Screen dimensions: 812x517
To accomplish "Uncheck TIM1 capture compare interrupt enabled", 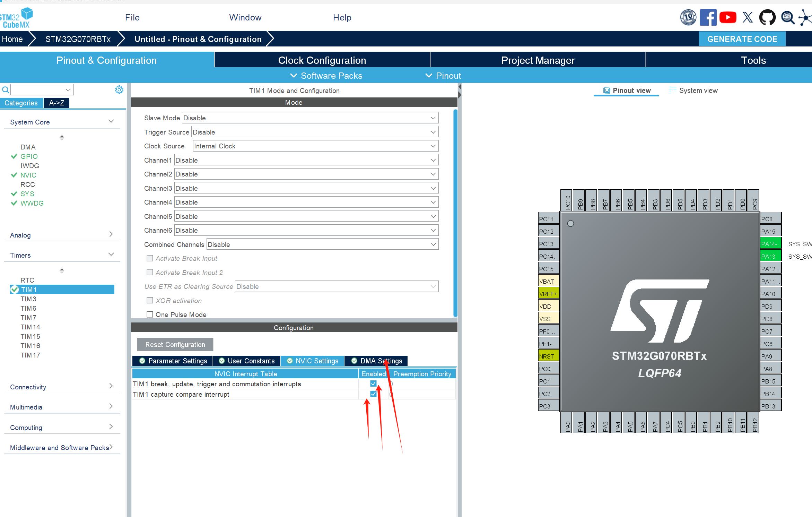I will [373, 394].
